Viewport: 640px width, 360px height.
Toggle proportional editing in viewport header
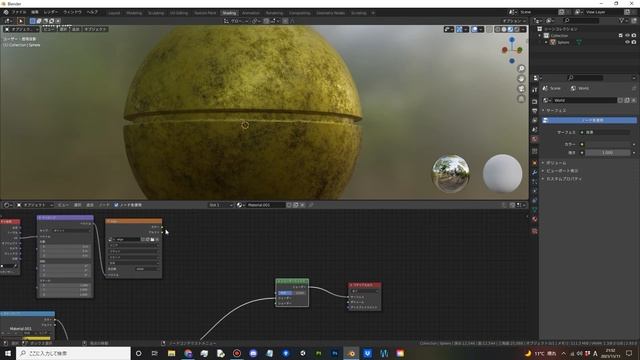point(285,21)
